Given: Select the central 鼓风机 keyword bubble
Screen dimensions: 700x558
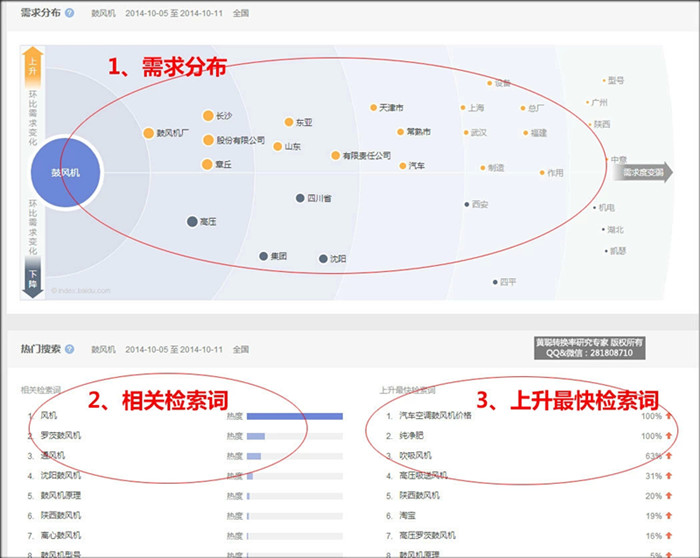Looking at the screenshot, I should pos(65,172).
